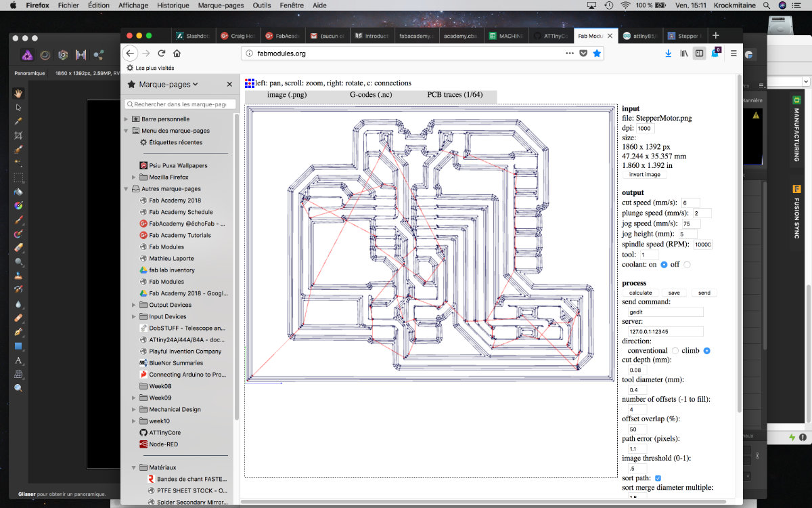This screenshot has width=812, height=508.
Task: Open the Firefox downloads arrow
Action: pyautogui.click(x=669, y=53)
